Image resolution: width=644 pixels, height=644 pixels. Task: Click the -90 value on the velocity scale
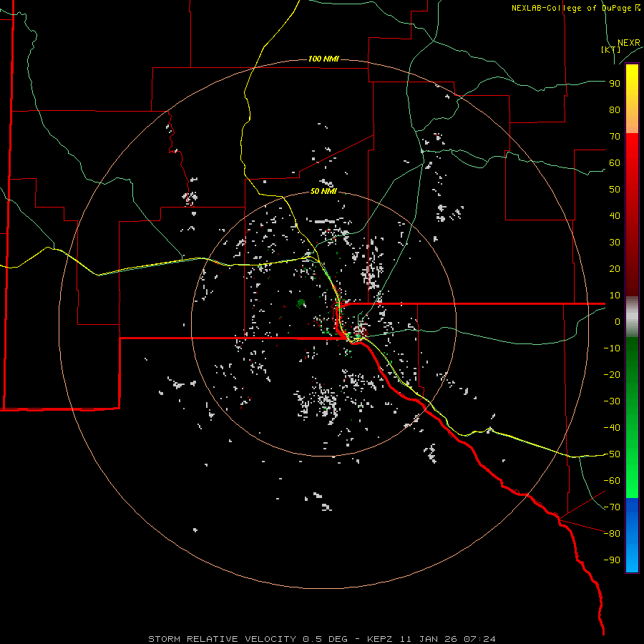pos(612,560)
